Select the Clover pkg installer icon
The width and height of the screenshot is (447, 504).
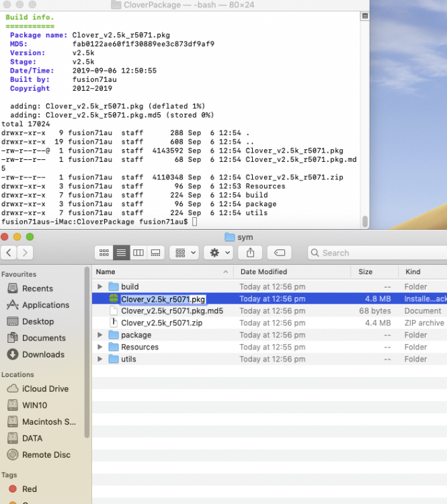[114, 299]
